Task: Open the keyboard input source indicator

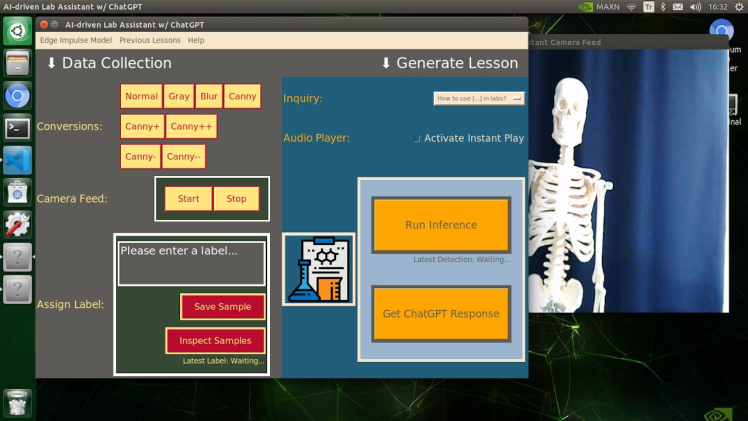Action: point(649,7)
